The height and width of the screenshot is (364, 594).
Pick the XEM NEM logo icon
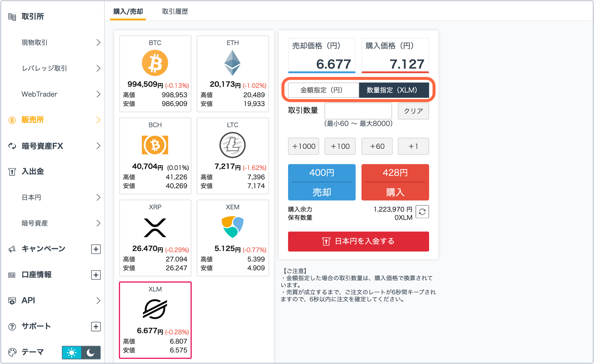coord(233,227)
